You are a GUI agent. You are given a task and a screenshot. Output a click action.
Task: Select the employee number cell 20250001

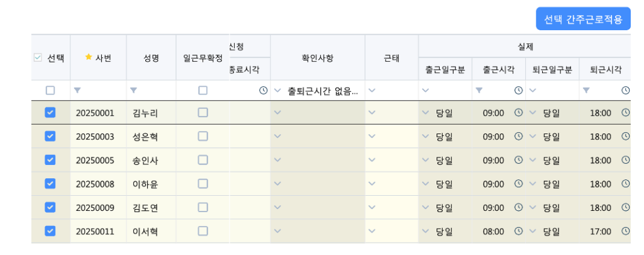coord(95,113)
